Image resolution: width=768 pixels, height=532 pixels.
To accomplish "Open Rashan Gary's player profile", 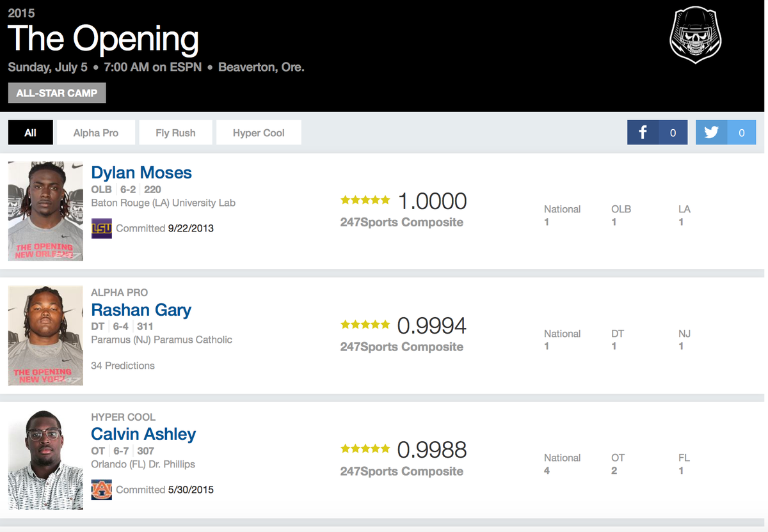I will 141,310.
